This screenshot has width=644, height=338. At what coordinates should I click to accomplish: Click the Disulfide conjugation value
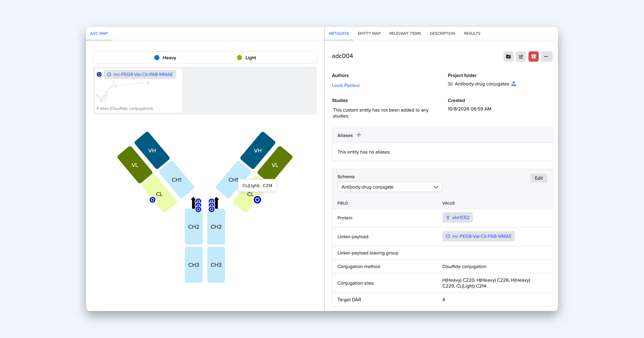(464, 266)
